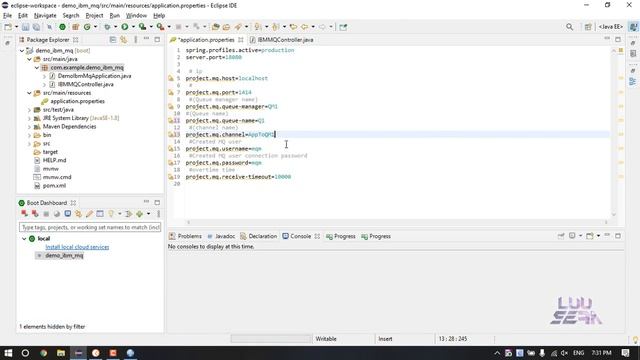Switch to the Problems tab

[185, 236]
